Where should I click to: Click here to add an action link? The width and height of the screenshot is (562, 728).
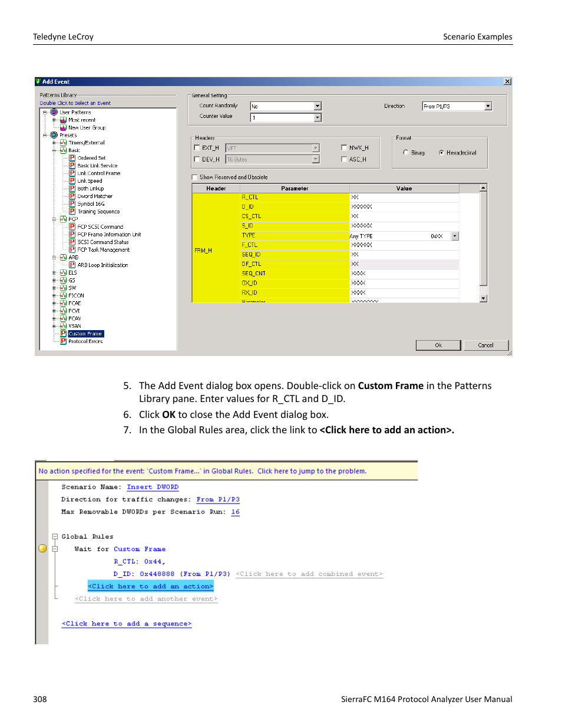pos(151,587)
